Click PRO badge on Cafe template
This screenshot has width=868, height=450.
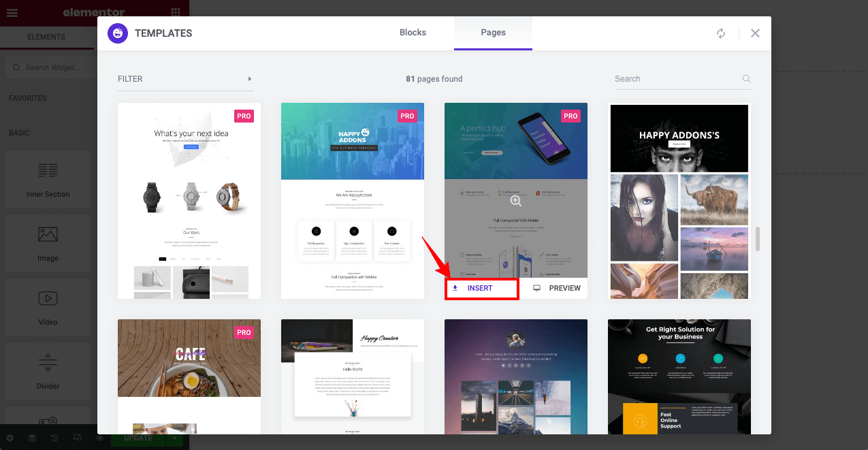pos(244,332)
